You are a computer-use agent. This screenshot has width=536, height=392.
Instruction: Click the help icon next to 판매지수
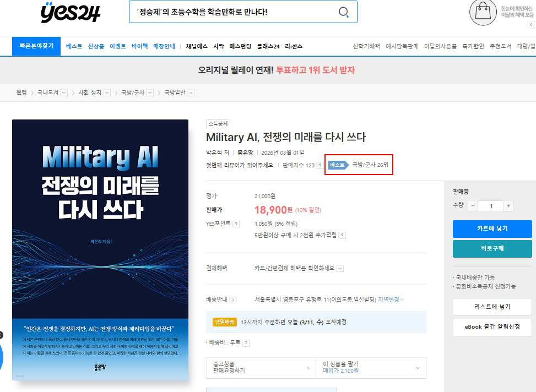point(320,165)
